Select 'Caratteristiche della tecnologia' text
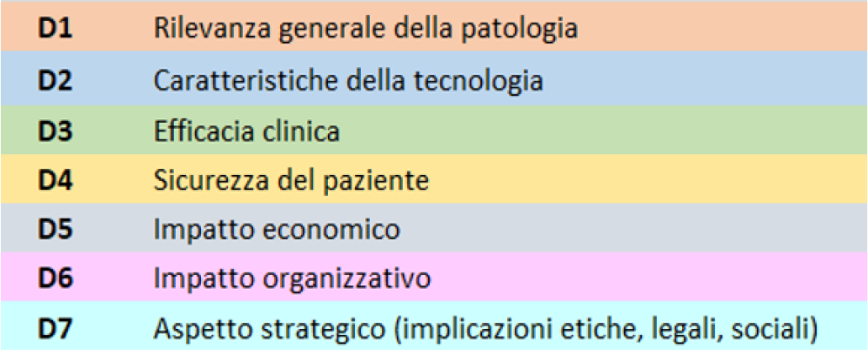This screenshot has height=350, width=868. [347, 81]
